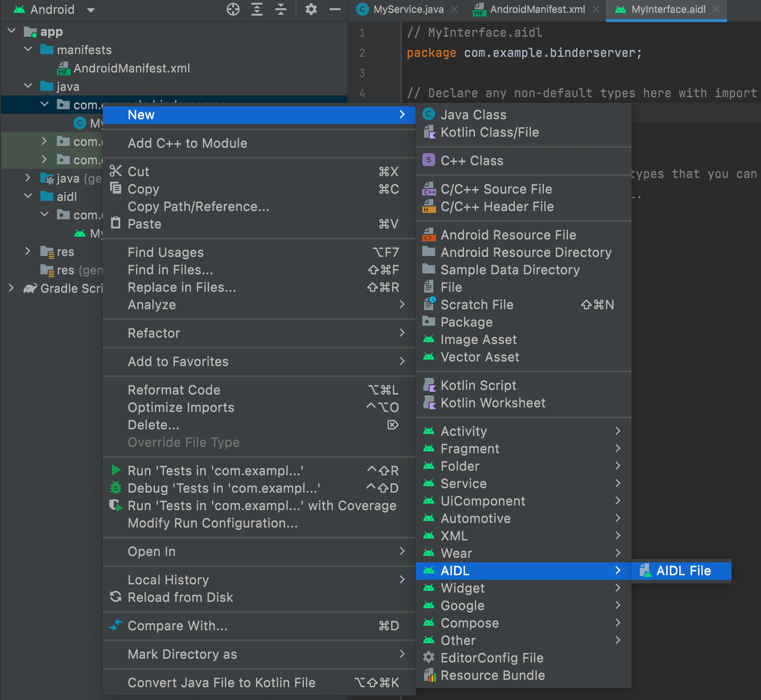Click Paste in the context menu
The image size is (761, 700).
coord(259,224)
